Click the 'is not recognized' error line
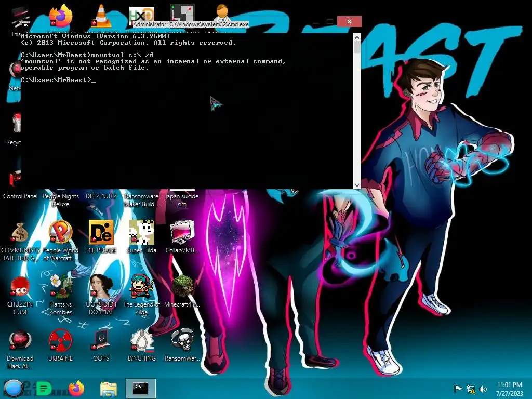This screenshot has width=532, height=399. click(153, 61)
